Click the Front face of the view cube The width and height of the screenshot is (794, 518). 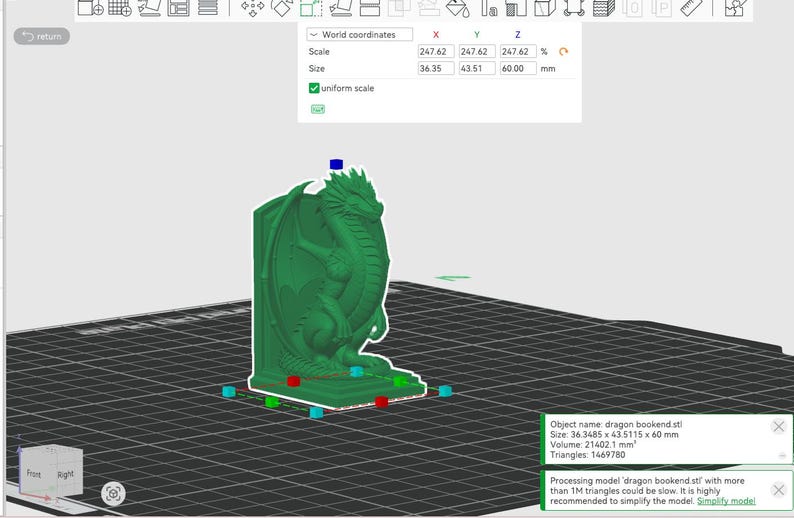34,474
